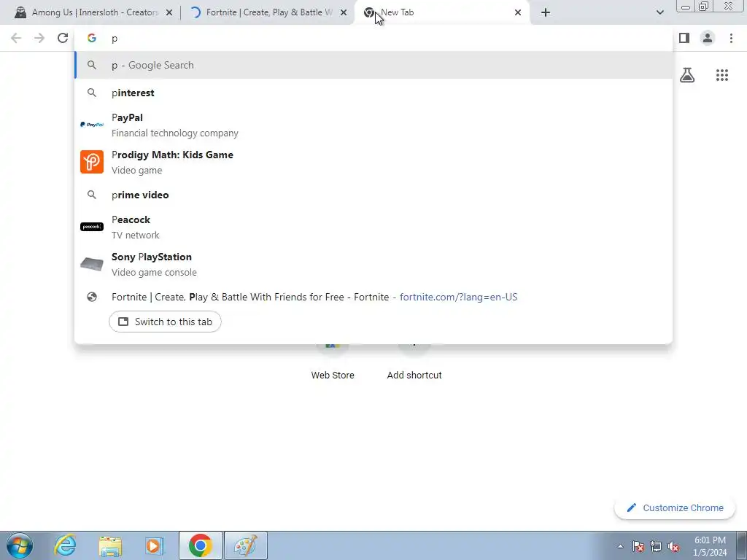Open the Windows Start menu

click(20, 545)
